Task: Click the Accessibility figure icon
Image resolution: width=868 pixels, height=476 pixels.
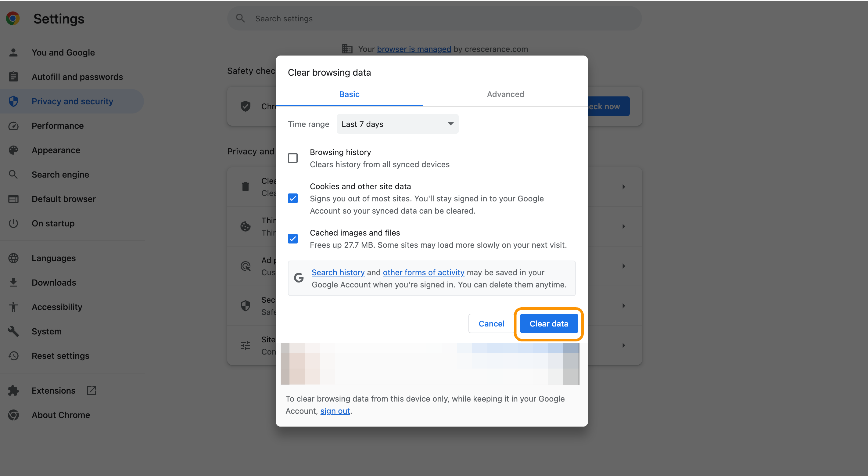Action: click(13, 307)
